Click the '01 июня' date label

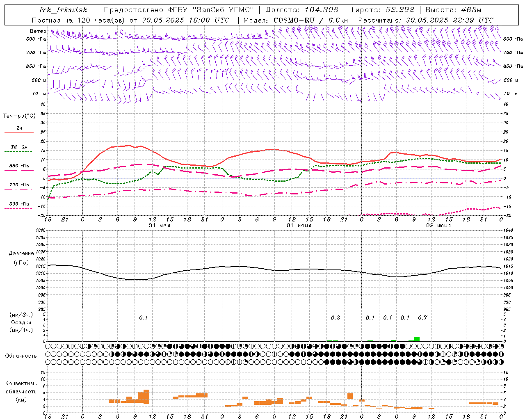pos(299,226)
